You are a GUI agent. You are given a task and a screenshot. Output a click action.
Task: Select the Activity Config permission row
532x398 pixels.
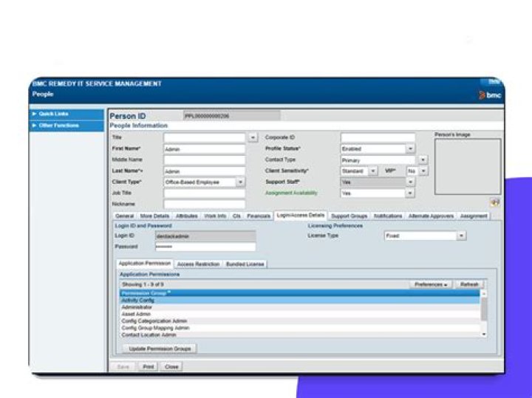pyautogui.click(x=300, y=301)
